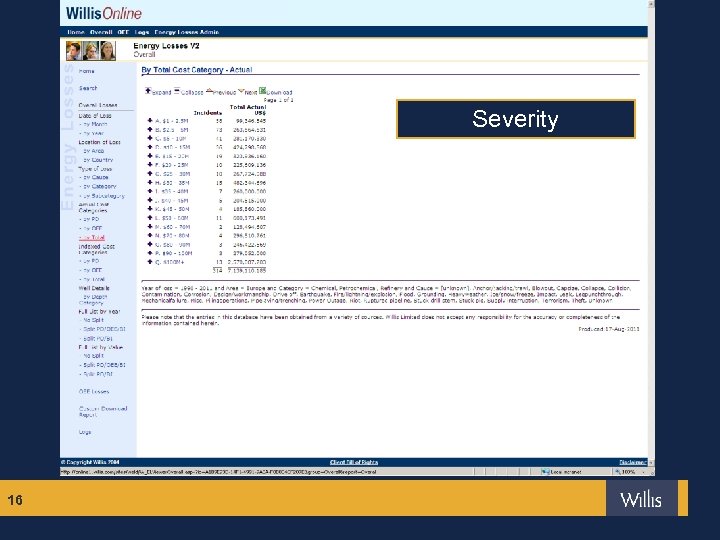The height and width of the screenshot is (540, 720).
Task: Open No Split under Full List by Year
Action: coord(93,320)
